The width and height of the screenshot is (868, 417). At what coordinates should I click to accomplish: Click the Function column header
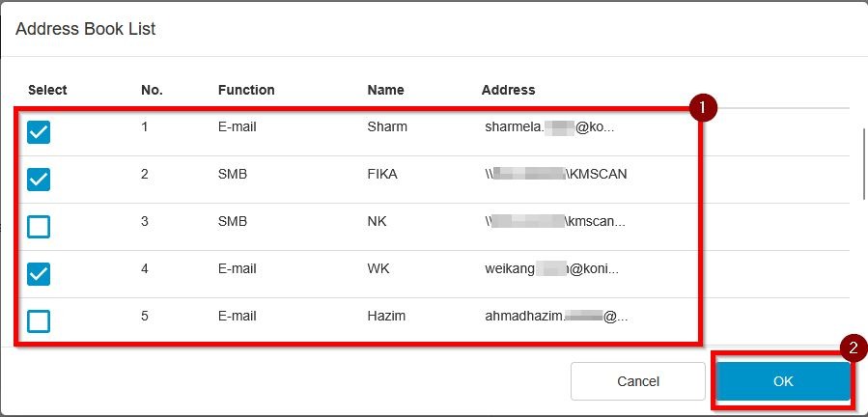(x=246, y=90)
